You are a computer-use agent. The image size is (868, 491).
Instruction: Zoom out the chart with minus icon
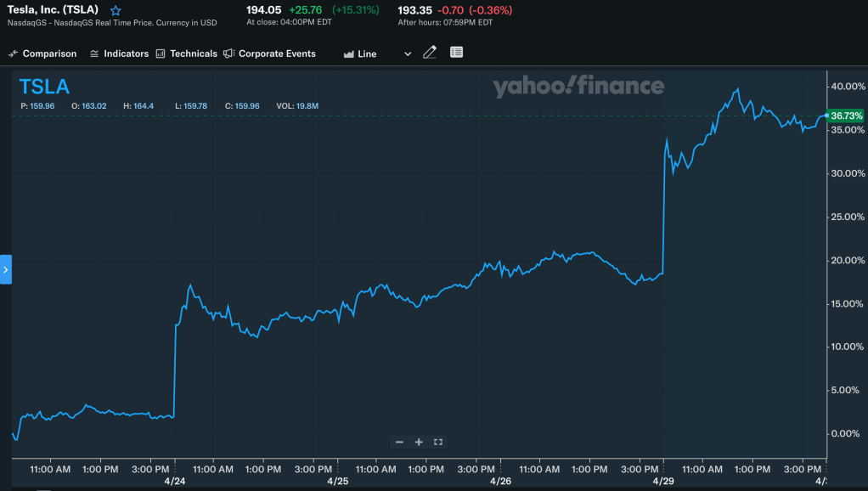[399, 442]
